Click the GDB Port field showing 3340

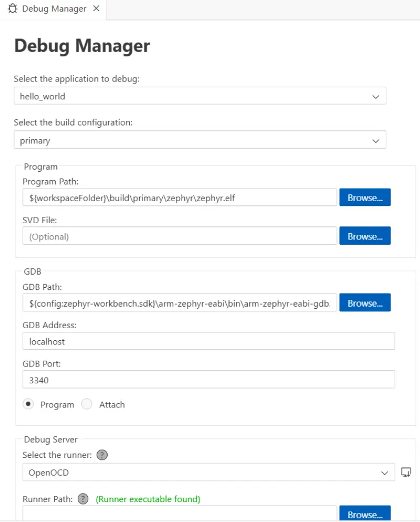click(x=208, y=379)
